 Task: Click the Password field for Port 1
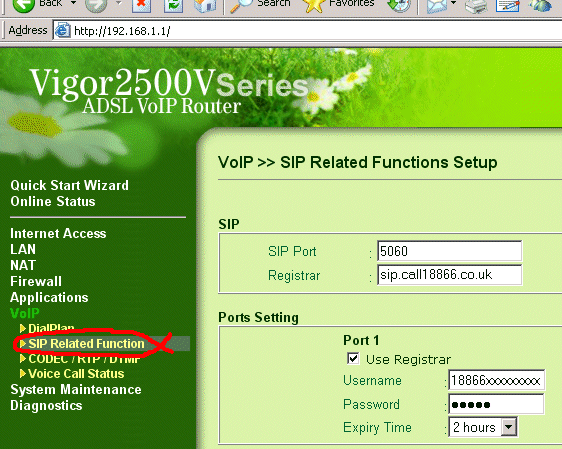tap(496, 404)
